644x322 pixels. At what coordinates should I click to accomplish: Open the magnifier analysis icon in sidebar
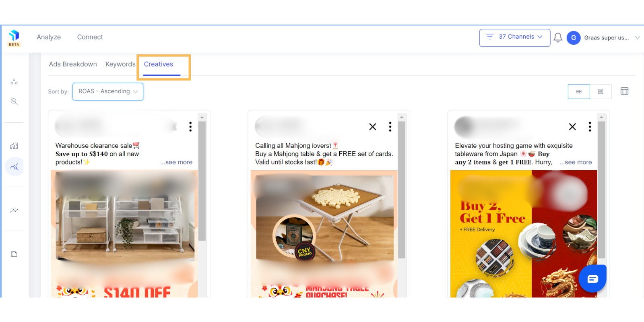(x=14, y=101)
